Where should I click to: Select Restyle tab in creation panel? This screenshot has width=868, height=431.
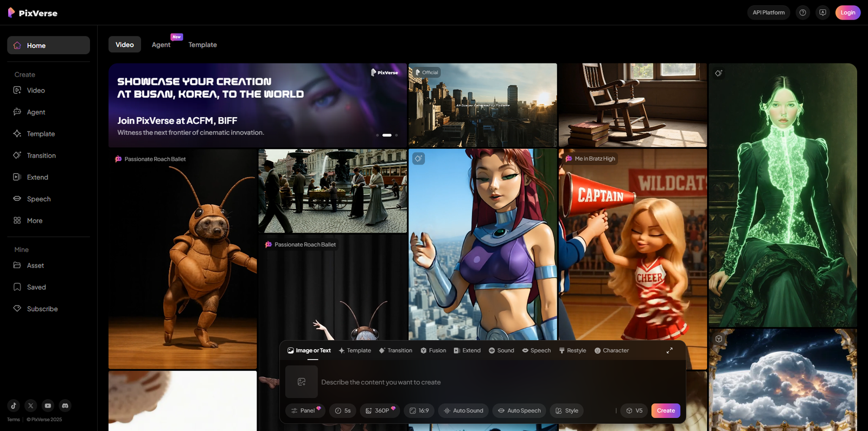[x=572, y=351]
